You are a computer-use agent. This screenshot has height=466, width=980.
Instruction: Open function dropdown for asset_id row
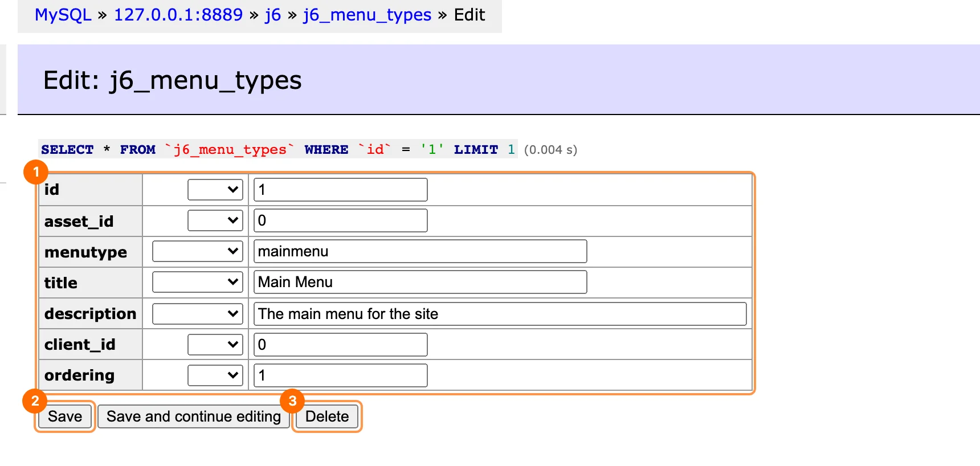pos(215,220)
